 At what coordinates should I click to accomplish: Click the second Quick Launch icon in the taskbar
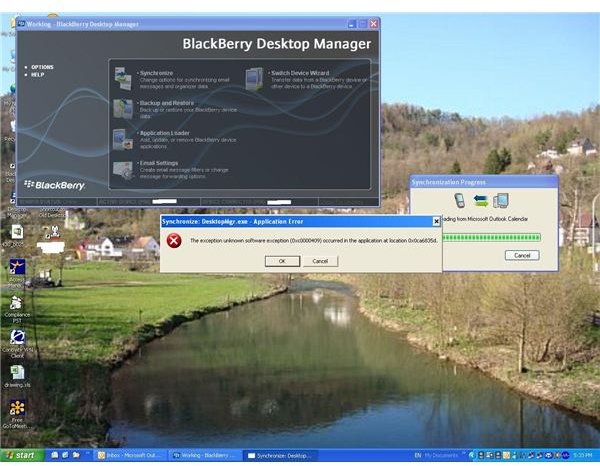click(65, 455)
